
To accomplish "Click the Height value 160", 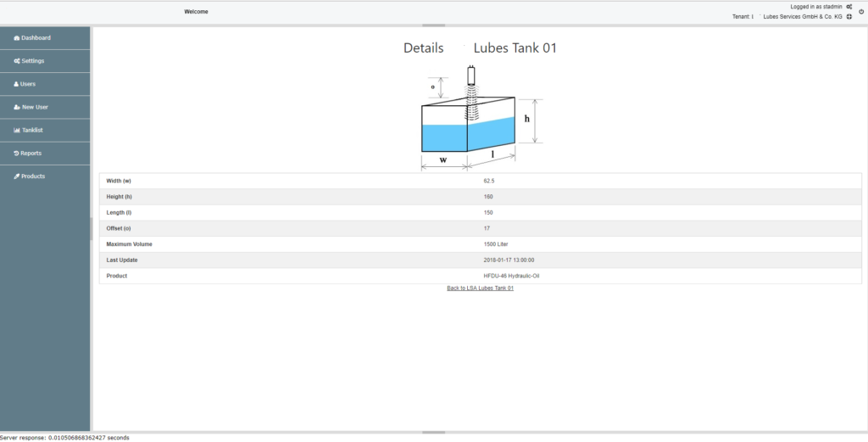I will pos(488,197).
